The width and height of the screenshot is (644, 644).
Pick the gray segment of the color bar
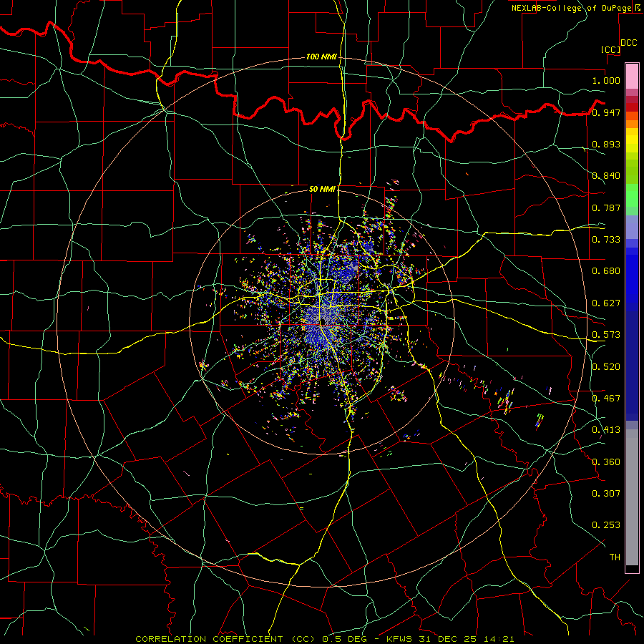coord(632,497)
